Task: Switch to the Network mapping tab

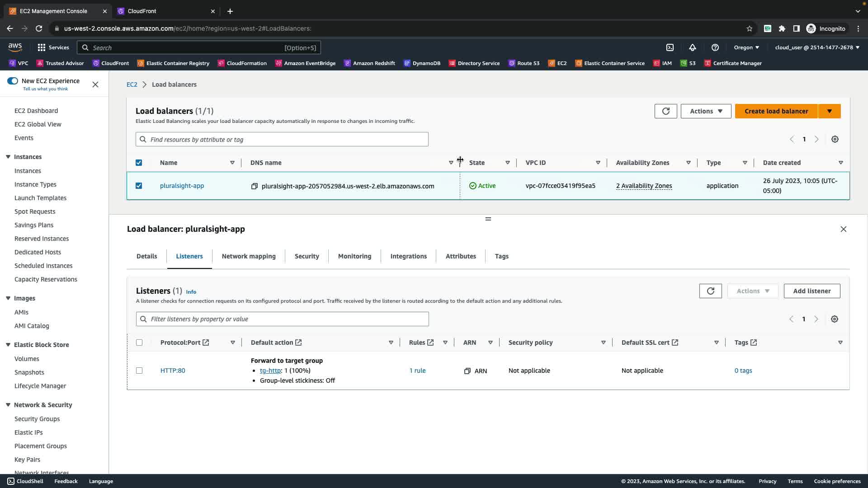Action: pyautogui.click(x=248, y=256)
